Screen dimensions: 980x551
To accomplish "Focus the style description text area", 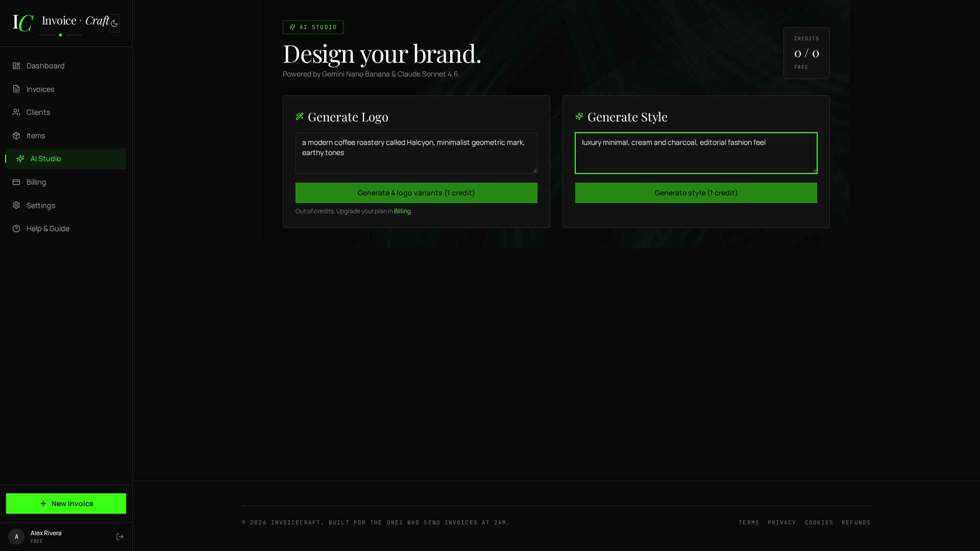I will [x=696, y=153].
